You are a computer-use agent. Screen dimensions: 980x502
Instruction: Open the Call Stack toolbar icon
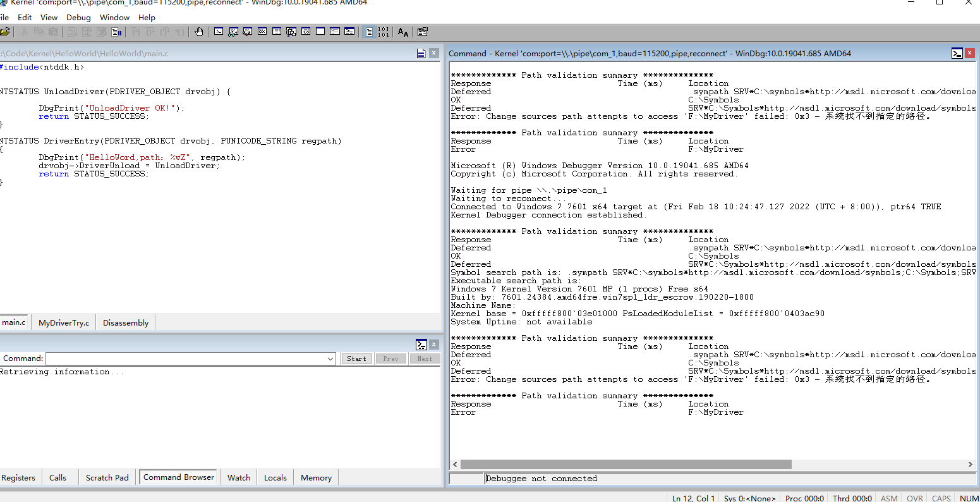click(291, 32)
